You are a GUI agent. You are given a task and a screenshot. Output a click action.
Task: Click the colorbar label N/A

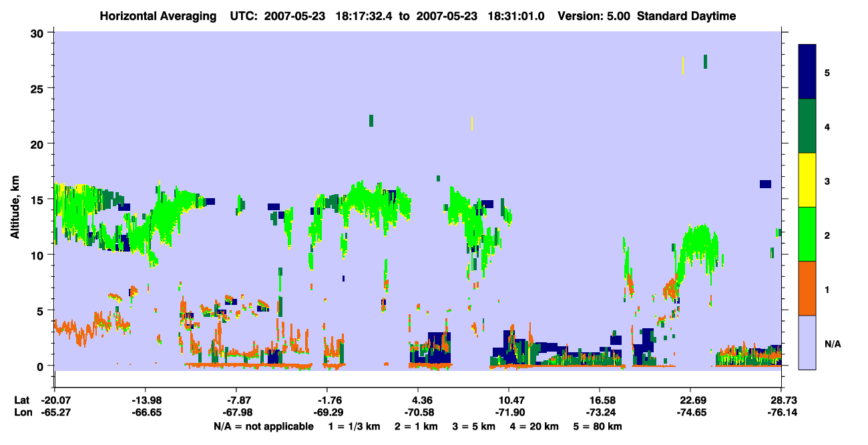coord(832,344)
